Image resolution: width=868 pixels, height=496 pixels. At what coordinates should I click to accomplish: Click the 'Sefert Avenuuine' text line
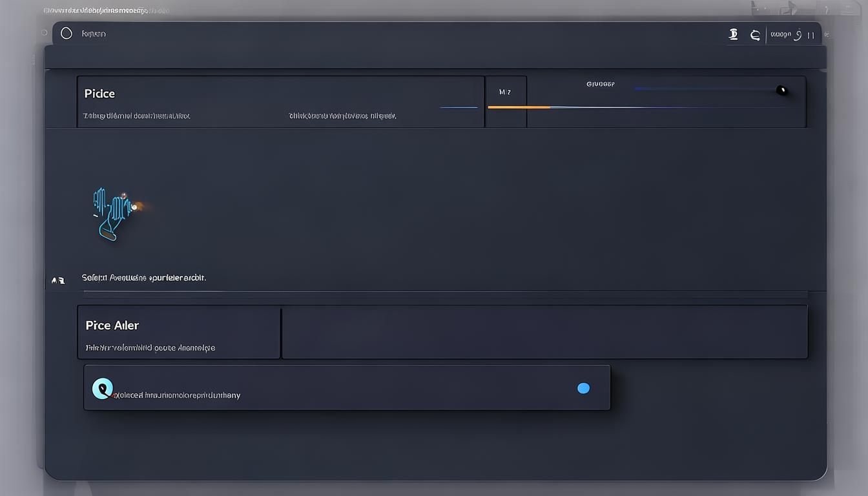(143, 278)
